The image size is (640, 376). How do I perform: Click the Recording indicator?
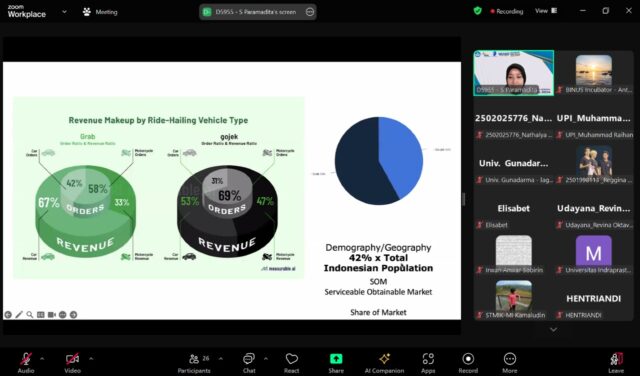point(507,11)
